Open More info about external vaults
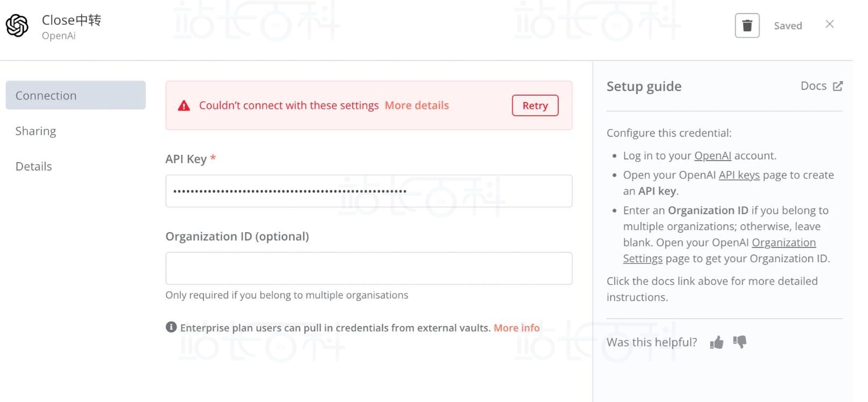868x402 pixels. [x=516, y=328]
